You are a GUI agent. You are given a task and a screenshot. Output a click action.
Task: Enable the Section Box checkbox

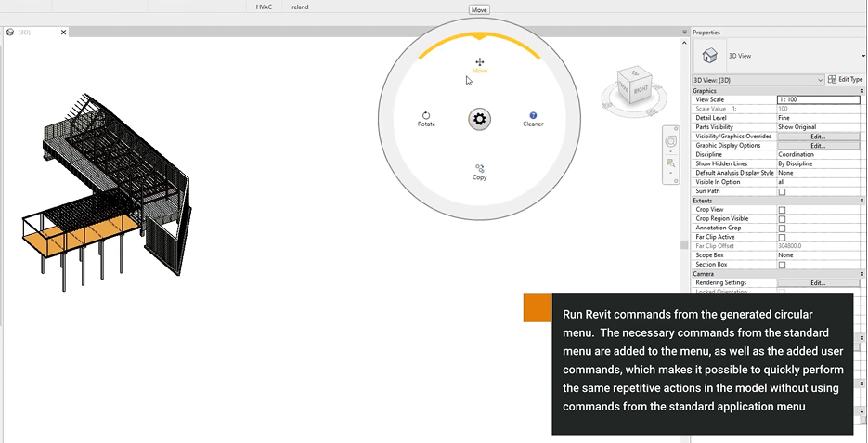(x=782, y=265)
